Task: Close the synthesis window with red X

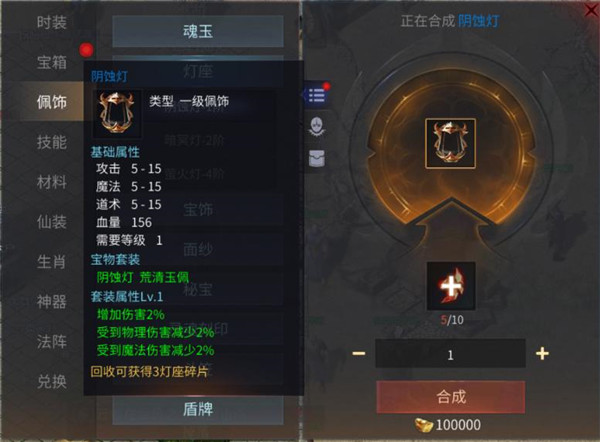Action: pyautogui.click(x=591, y=10)
